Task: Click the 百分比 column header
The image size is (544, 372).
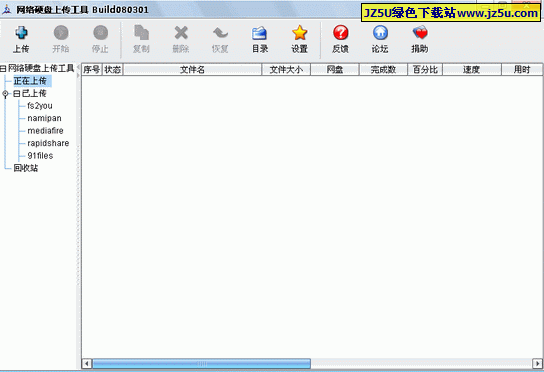Action: pyautogui.click(x=425, y=70)
